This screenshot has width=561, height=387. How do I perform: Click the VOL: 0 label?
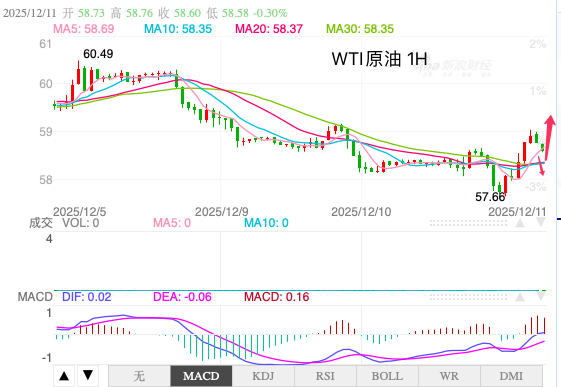coord(81,223)
